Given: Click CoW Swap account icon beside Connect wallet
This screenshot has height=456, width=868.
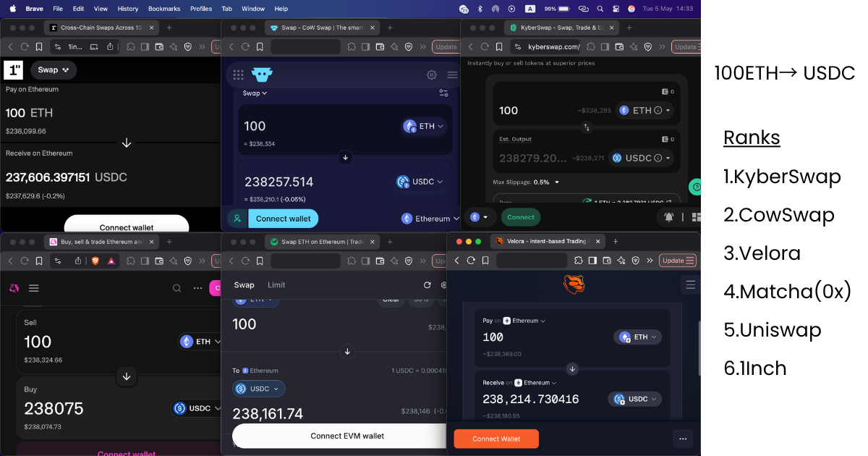Looking at the screenshot, I should (237, 219).
